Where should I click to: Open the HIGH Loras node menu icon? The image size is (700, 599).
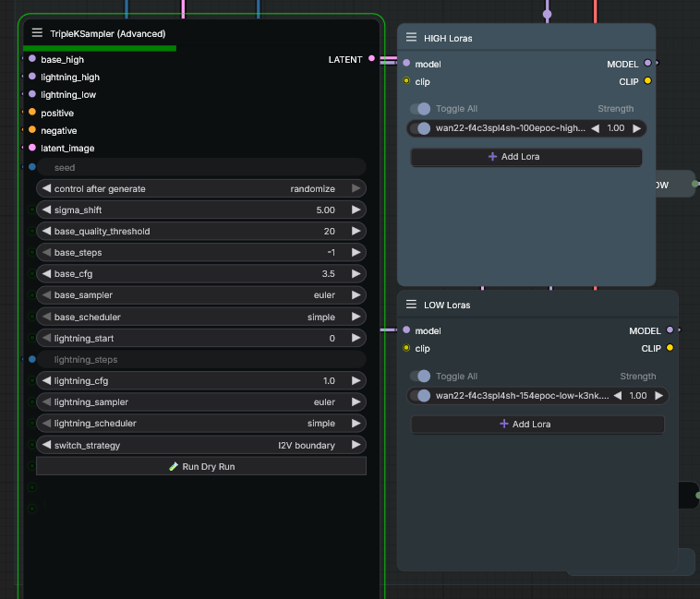[x=411, y=37]
